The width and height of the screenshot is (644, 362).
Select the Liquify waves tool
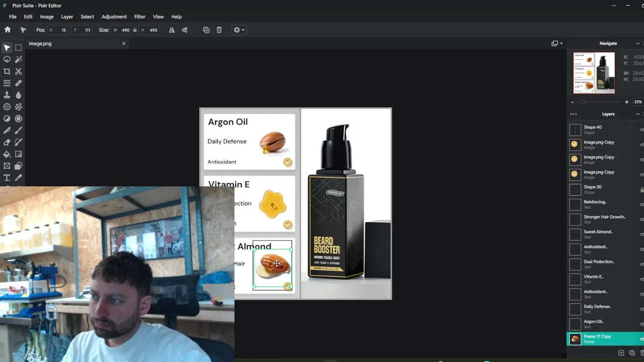(x=7, y=83)
